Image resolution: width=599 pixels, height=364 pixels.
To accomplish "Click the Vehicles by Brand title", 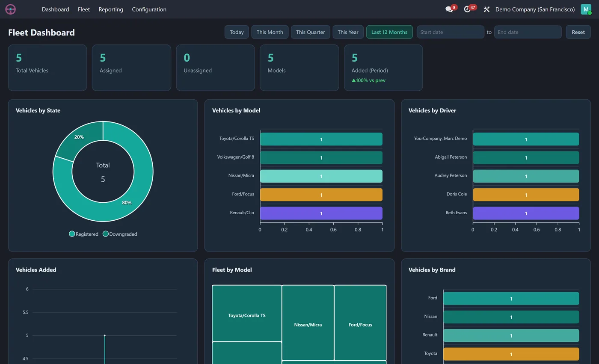I will click(x=432, y=270).
